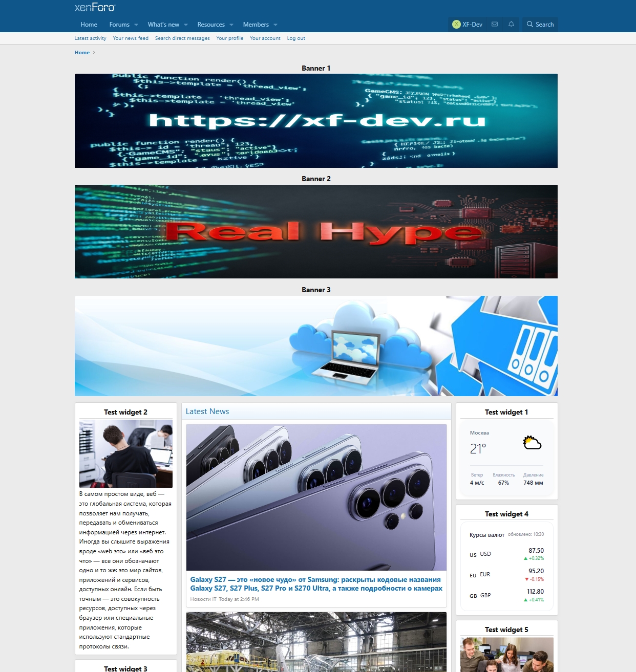Click the xf-dev.ru Banner 1 image
This screenshot has height=672, width=636.
click(316, 121)
